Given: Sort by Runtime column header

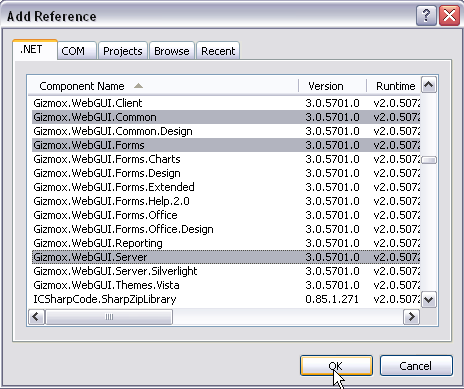Looking at the screenshot, I should [393, 86].
